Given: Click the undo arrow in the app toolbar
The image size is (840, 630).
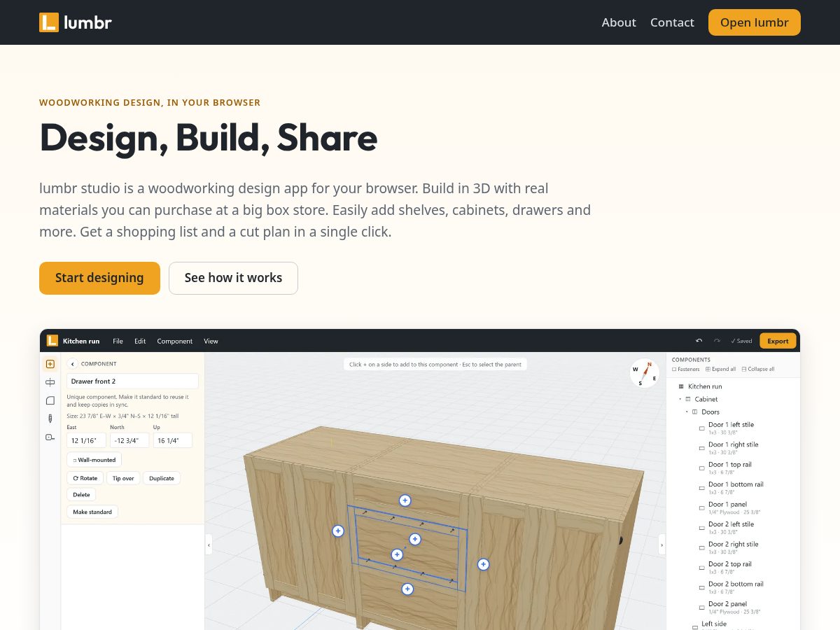Looking at the screenshot, I should pyautogui.click(x=699, y=341).
